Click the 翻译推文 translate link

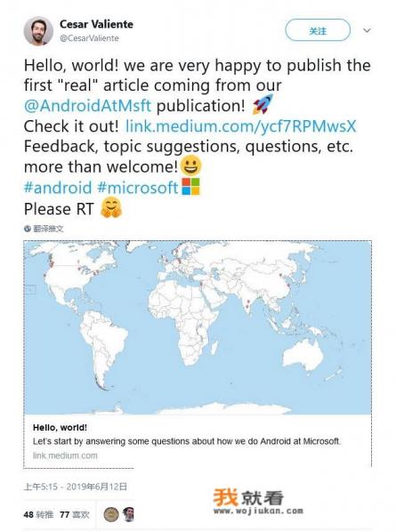[x=48, y=229]
